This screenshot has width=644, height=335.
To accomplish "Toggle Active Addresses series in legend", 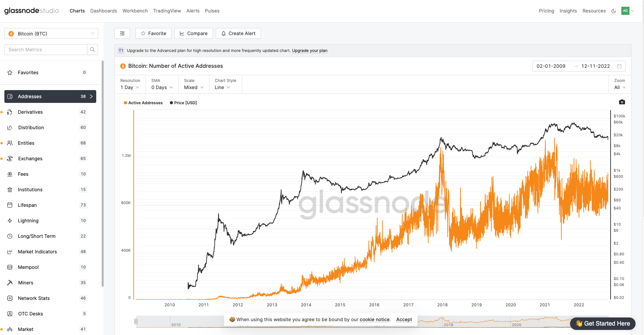I will pyautogui.click(x=144, y=103).
